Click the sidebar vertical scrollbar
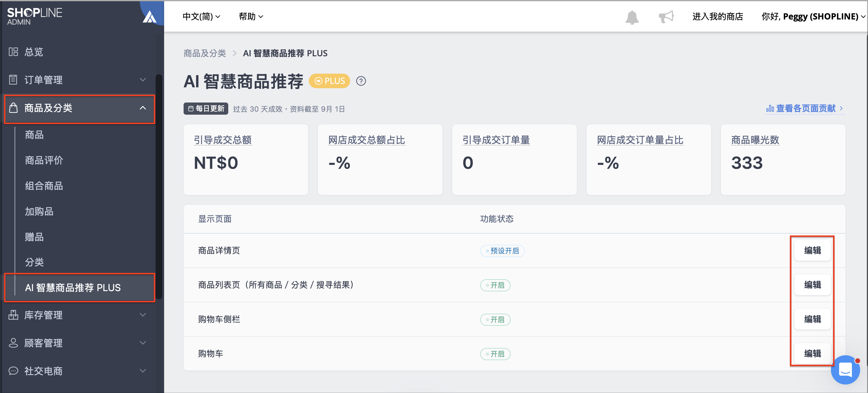 coord(159,186)
